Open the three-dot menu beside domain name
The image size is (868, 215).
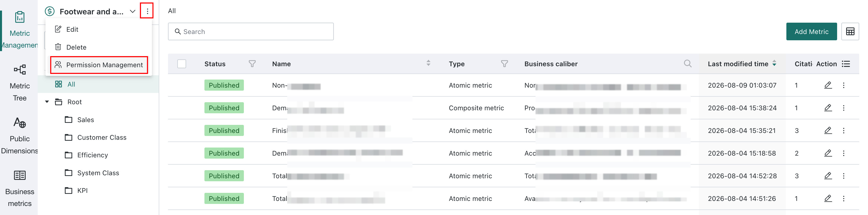tap(147, 11)
